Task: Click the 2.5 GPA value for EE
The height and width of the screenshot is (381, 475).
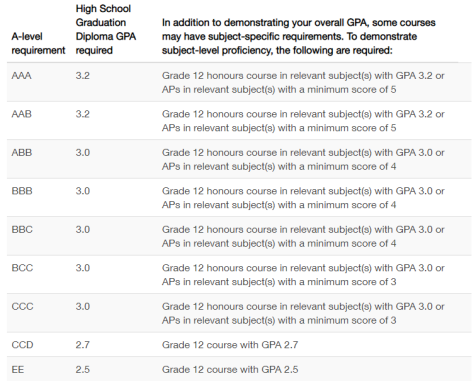Action: tap(83, 369)
